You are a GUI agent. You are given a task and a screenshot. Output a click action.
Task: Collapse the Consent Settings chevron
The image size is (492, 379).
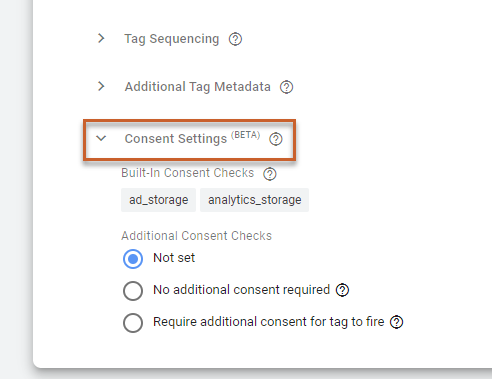pos(101,138)
